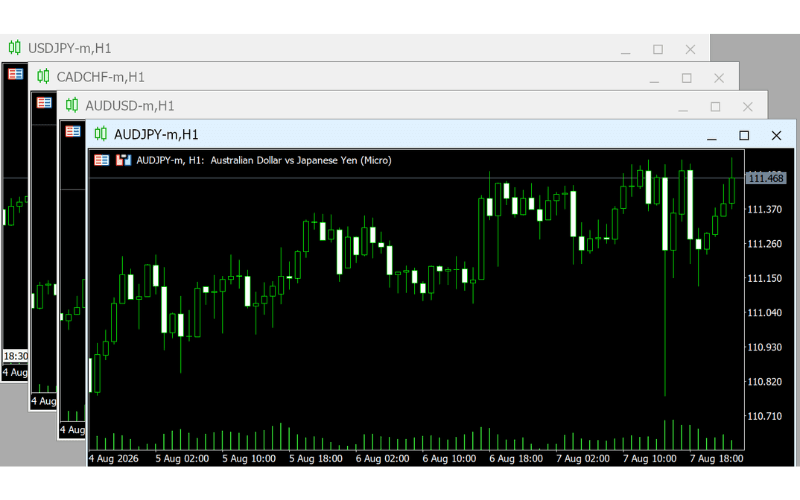Activate the USDJPY-m,H1 window title bar
Image resolution: width=800 pixels, height=500 pixels.
coord(355,48)
